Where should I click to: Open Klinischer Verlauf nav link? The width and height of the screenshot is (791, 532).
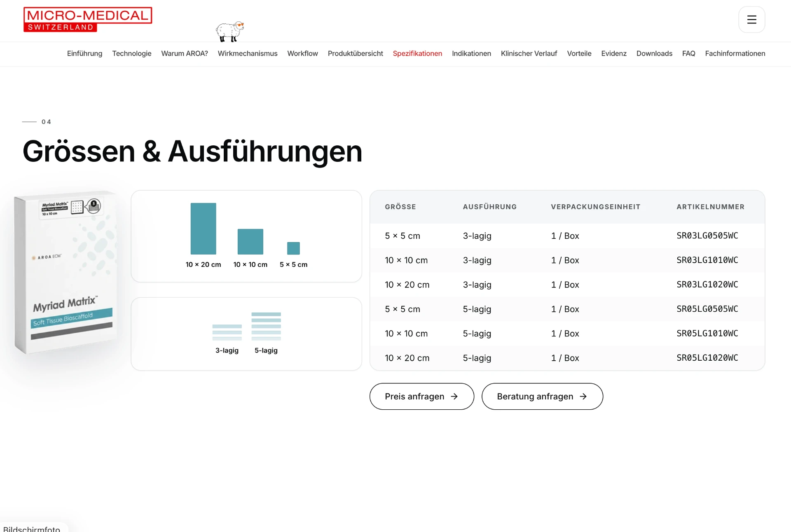529,54
